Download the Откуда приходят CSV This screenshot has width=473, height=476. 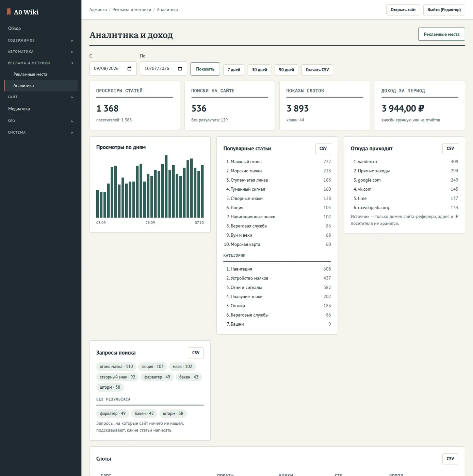point(450,149)
